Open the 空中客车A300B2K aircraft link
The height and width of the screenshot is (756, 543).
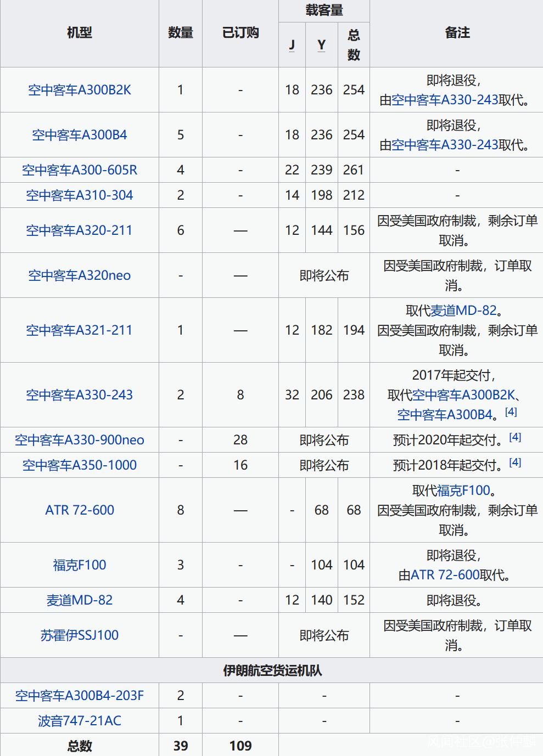point(80,90)
